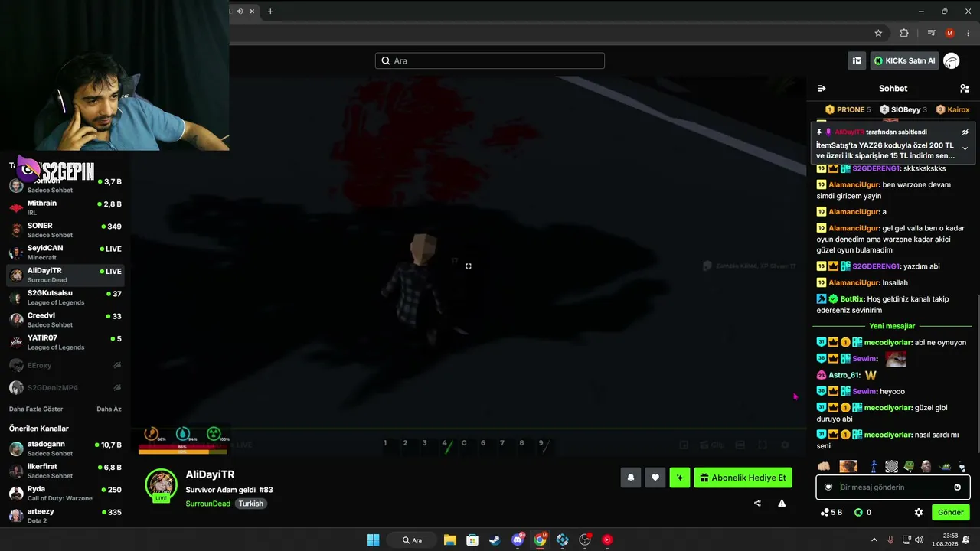Open YATIR07 channel in sidebar
This screenshot has height=551, width=980.
(x=65, y=342)
